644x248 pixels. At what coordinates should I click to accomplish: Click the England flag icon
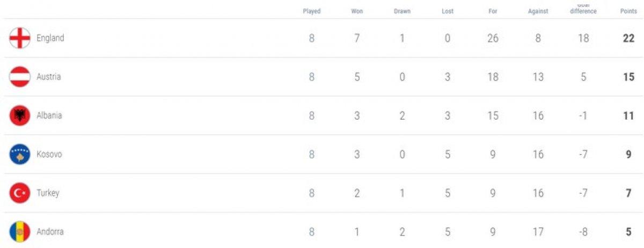pos(20,38)
